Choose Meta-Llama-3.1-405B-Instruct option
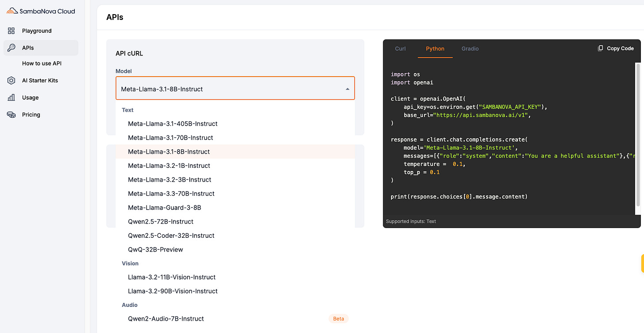 tap(235, 124)
